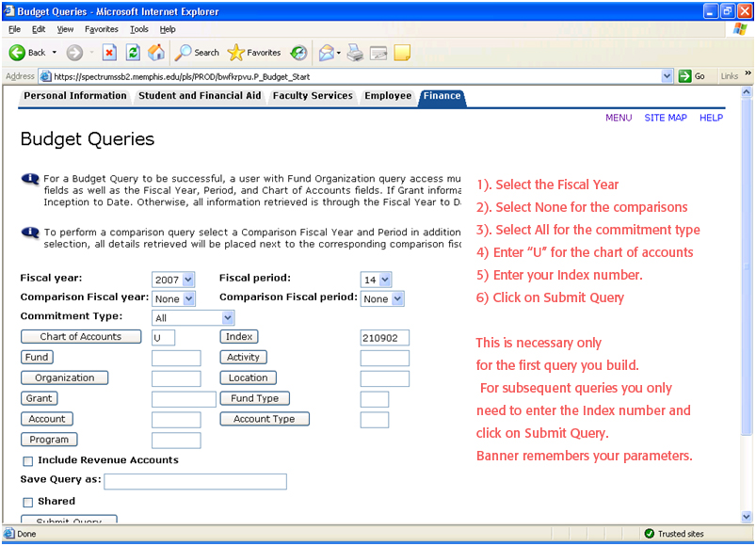756x546 pixels.
Task: Go to the Home page icon
Action: point(156,53)
